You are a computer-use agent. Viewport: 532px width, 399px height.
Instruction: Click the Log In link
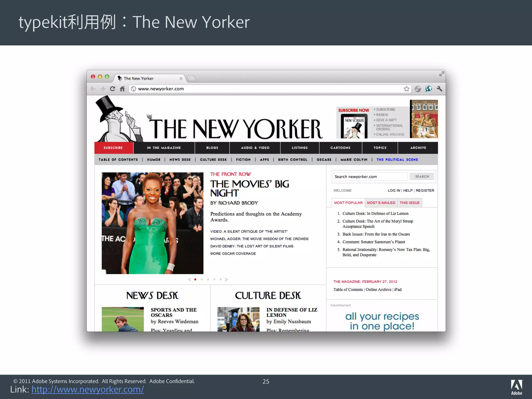coord(394,190)
